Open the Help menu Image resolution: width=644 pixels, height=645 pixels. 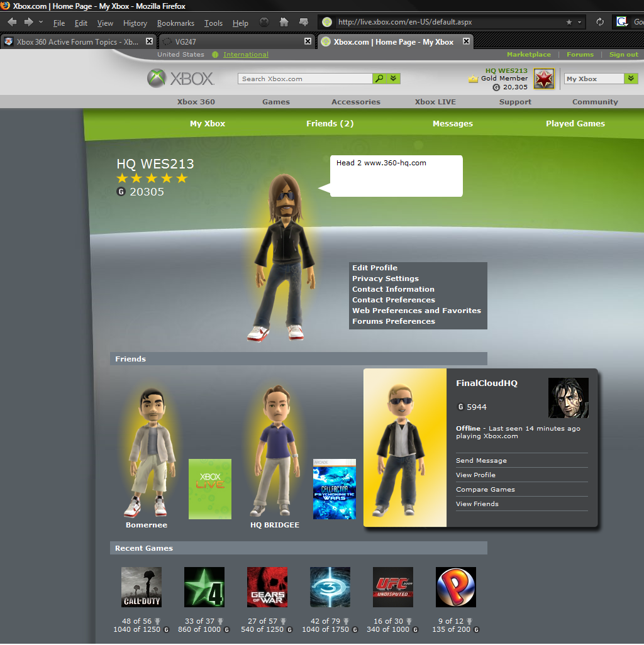(240, 23)
